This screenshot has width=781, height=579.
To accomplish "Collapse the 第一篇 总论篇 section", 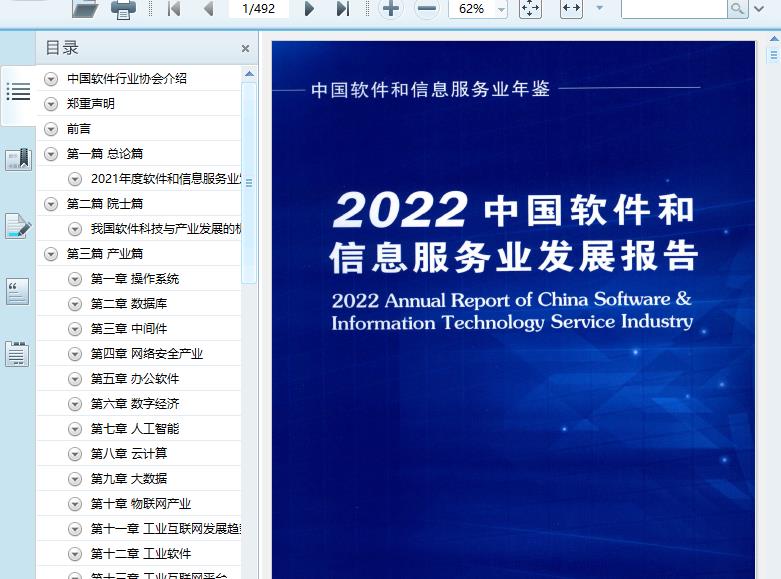I will pyautogui.click(x=51, y=154).
